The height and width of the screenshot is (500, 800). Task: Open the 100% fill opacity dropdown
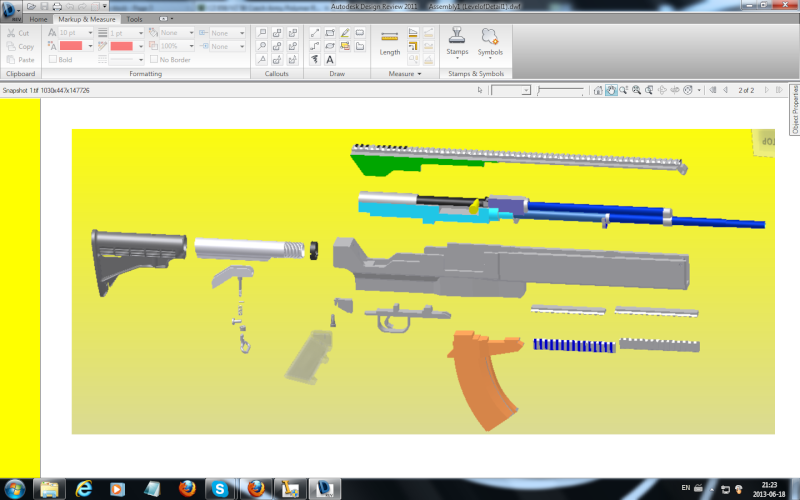tap(191, 46)
